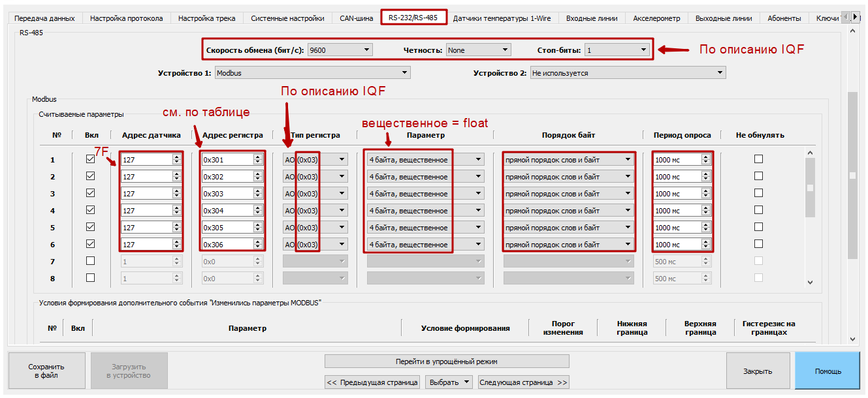This screenshot has height=398, width=868.
Task: Open Тип регистра dropdown in row 4
Action: tap(315, 211)
